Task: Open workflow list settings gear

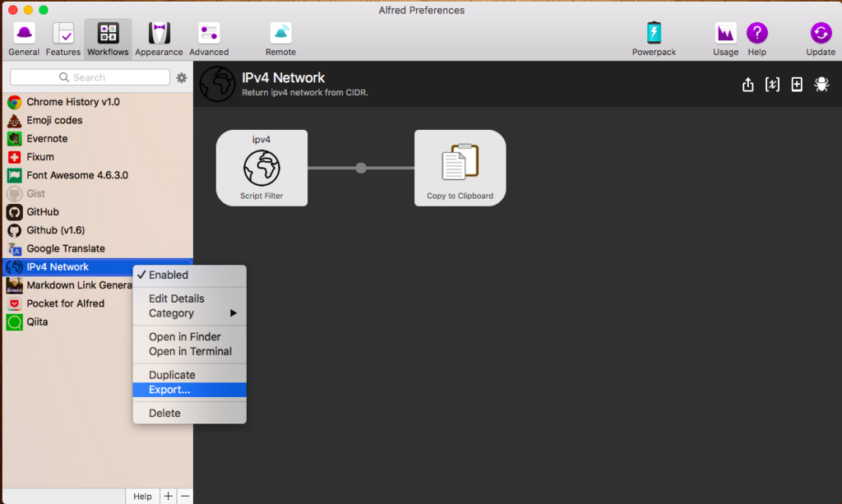Action: click(x=182, y=78)
